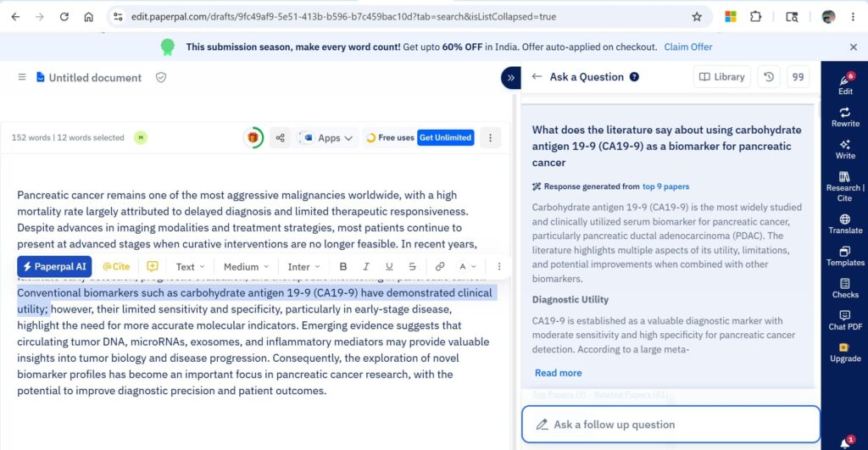Image resolution: width=868 pixels, height=450 pixels.
Task: Add a comment to selection
Action: (153, 267)
